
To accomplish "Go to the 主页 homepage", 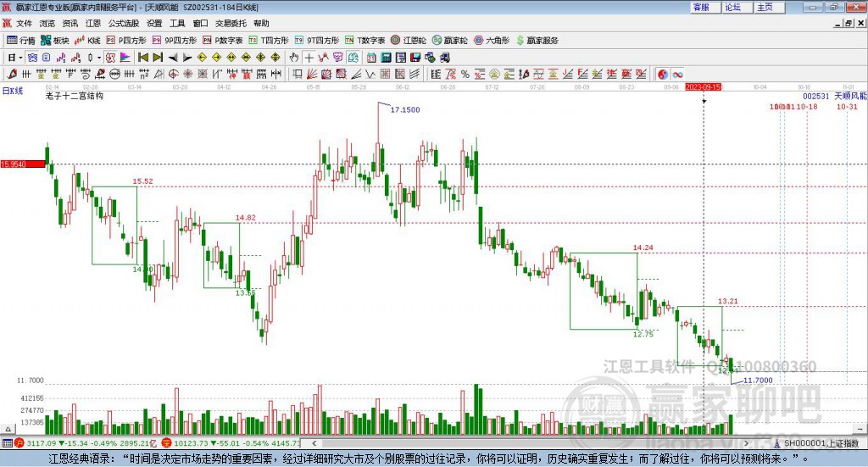I will [769, 7].
